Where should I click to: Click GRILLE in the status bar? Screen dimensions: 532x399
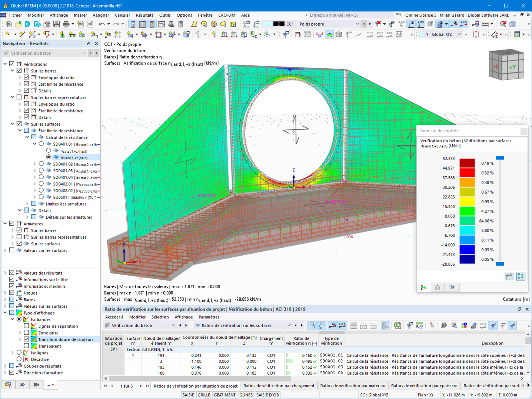(204, 395)
